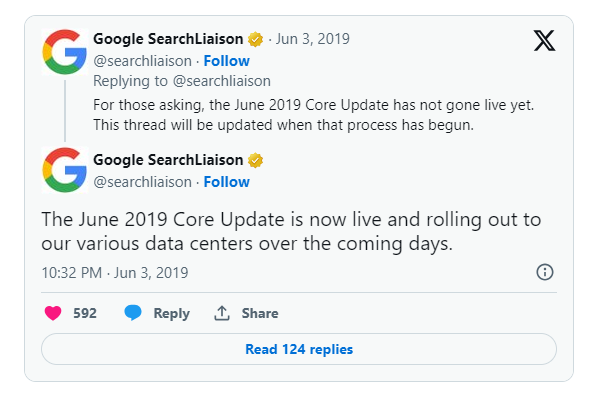598x401 pixels.
Task: Open the Read 124 replies button
Action: pyautogui.click(x=299, y=349)
